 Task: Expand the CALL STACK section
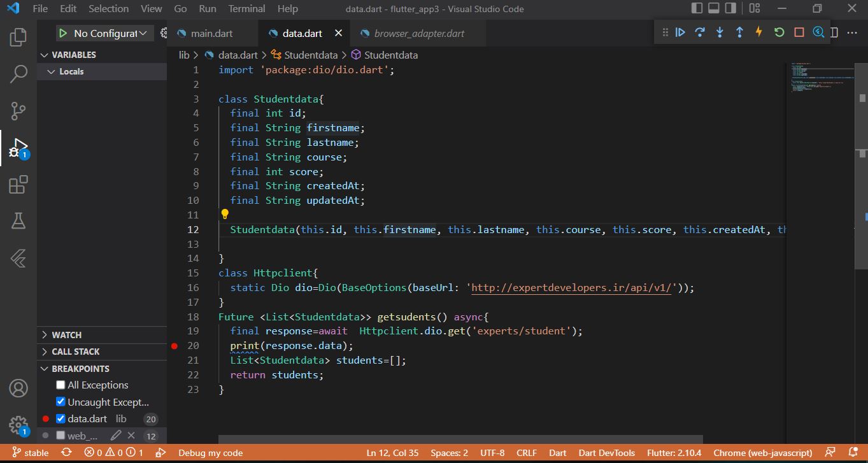[102, 352]
